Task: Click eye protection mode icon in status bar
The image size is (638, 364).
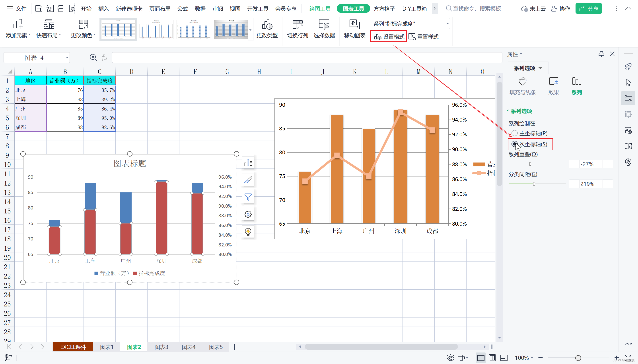Action: tap(450, 358)
